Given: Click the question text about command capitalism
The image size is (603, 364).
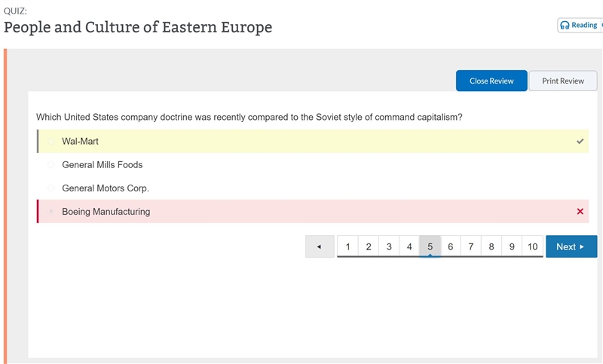Looking at the screenshot, I should (x=249, y=118).
